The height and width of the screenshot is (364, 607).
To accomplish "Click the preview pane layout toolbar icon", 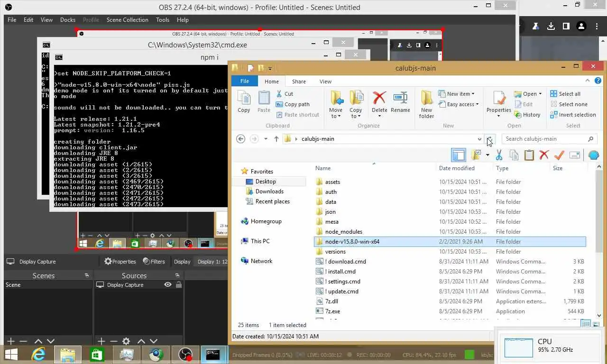I will tap(459, 155).
